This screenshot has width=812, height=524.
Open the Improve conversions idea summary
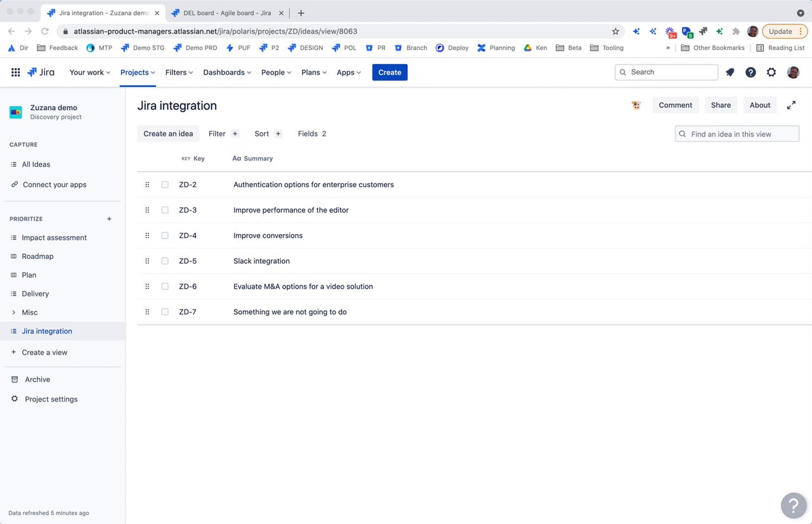[x=268, y=235]
